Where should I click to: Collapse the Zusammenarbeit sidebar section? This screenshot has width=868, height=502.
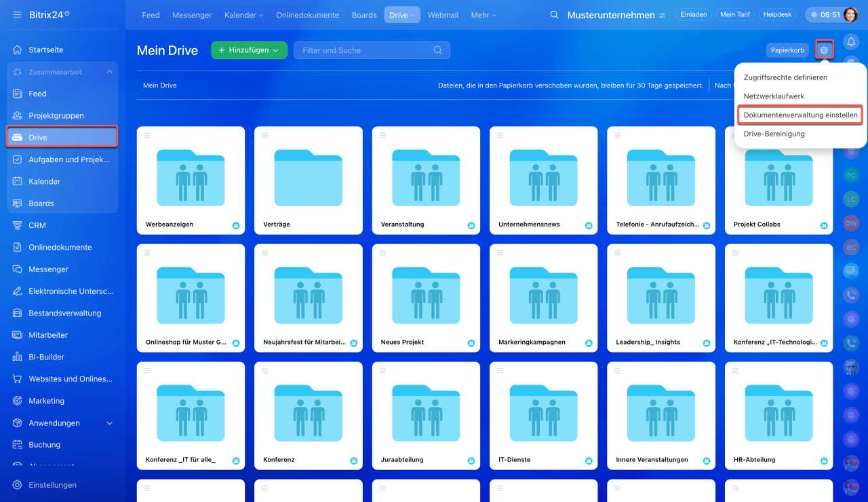coord(109,72)
